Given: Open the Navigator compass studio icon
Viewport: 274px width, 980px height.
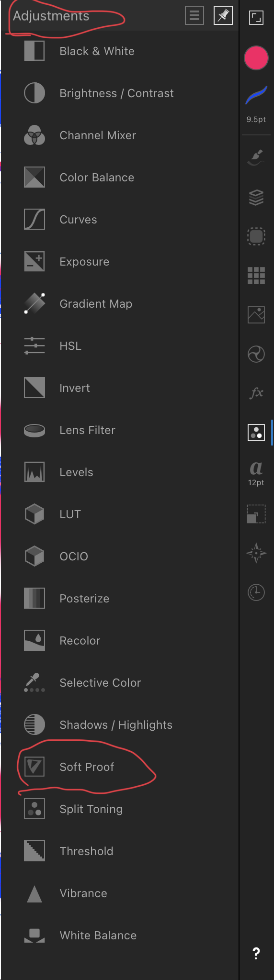Looking at the screenshot, I should pos(256,553).
